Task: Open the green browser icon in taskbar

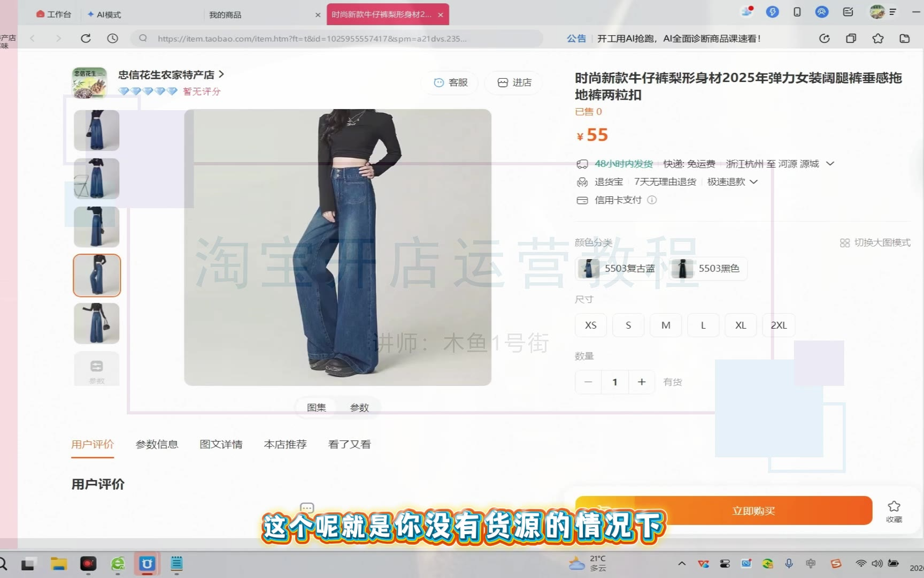Action: coord(118,564)
